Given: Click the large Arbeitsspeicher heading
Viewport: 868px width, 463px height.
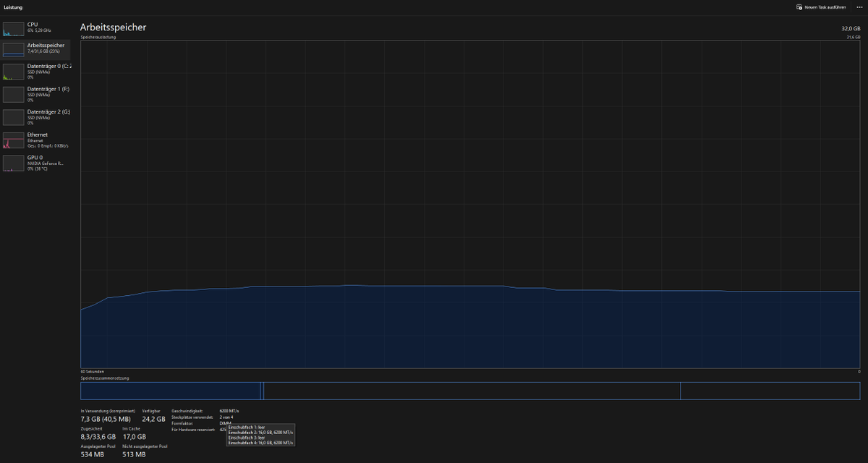Looking at the screenshot, I should pos(114,27).
